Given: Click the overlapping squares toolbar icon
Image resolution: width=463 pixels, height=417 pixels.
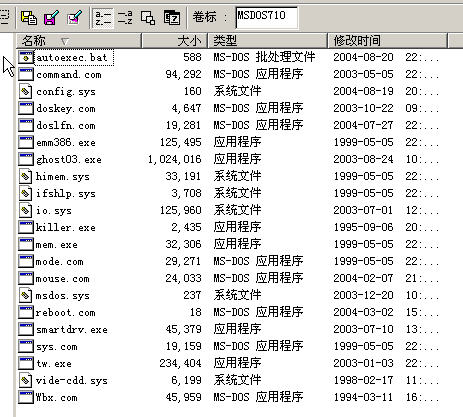Looking at the screenshot, I should [x=148, y=17].
